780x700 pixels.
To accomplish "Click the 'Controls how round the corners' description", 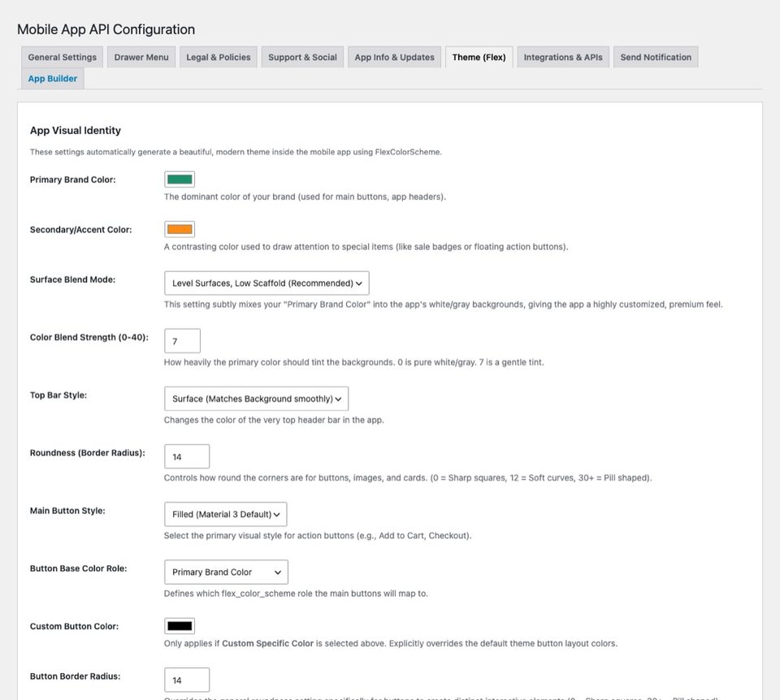I will point(408,477).
